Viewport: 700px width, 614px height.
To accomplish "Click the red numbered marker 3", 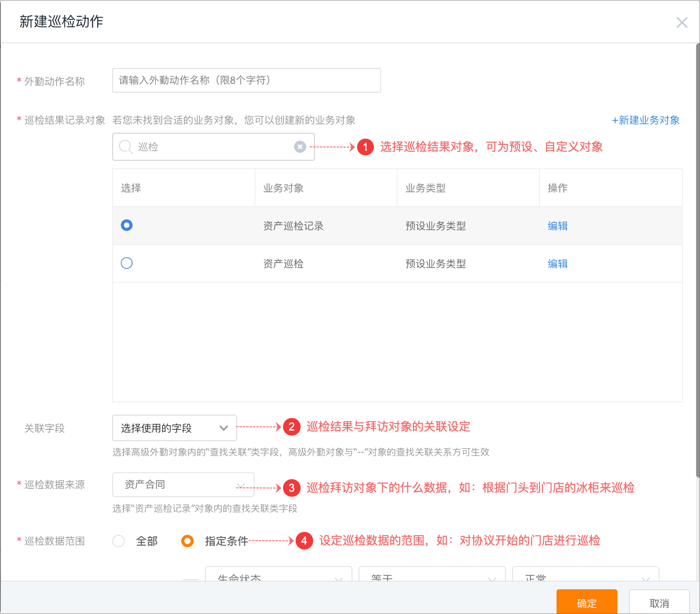I will [291, 488].
